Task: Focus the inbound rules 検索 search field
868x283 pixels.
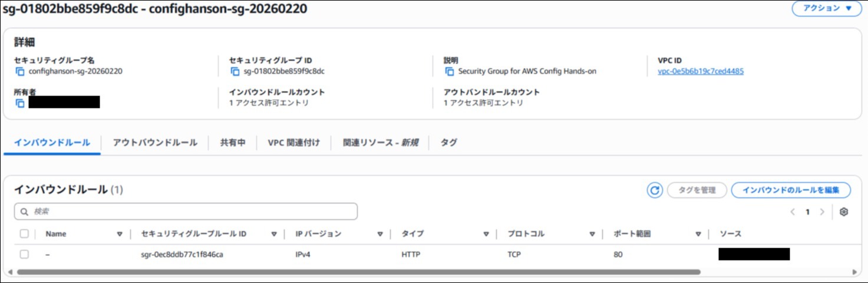Action: click(186, 211)
